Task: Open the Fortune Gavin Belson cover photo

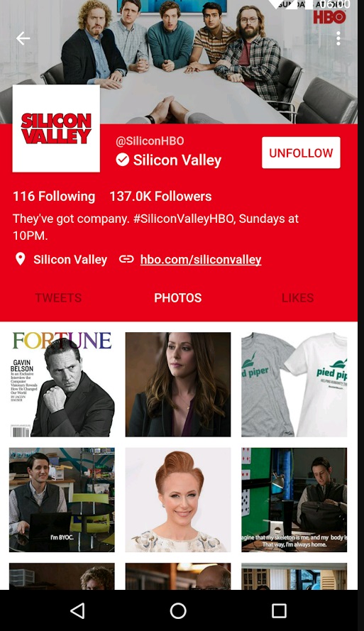Action: pyautogui.click(x=62, y=384)
